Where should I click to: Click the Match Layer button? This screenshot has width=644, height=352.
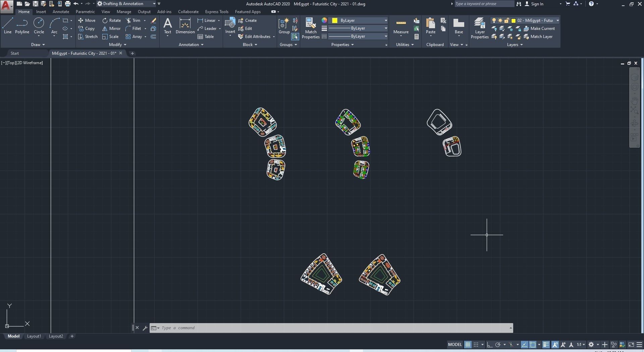538,37
